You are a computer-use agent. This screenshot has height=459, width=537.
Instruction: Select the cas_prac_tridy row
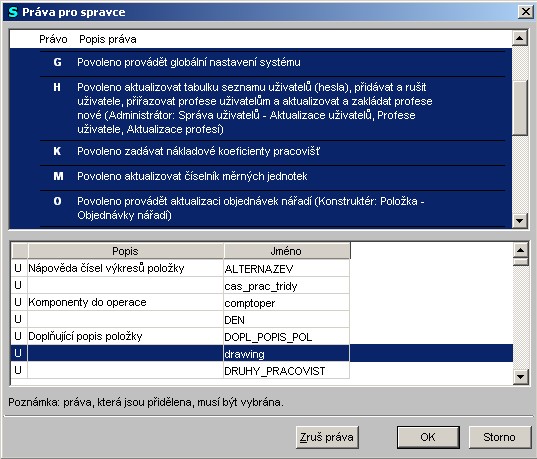click(x=180, y=285)
